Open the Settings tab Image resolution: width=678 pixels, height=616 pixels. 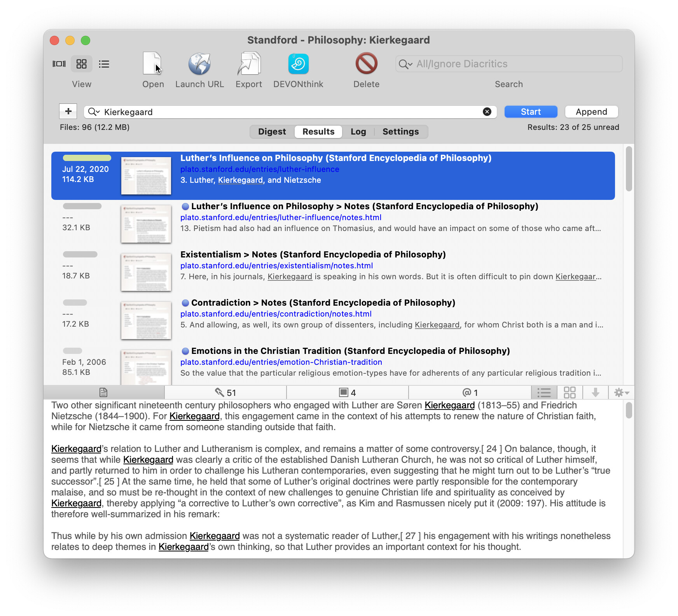tap(400, 132)
